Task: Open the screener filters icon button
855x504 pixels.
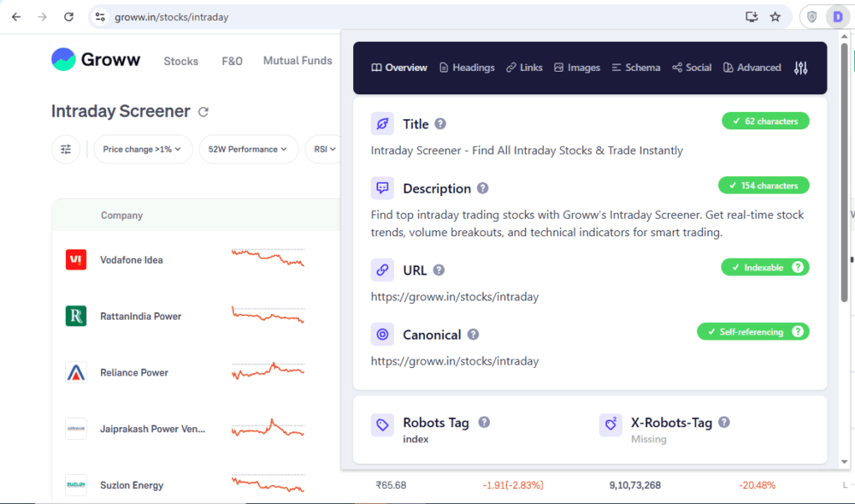Action: (66, 149)
